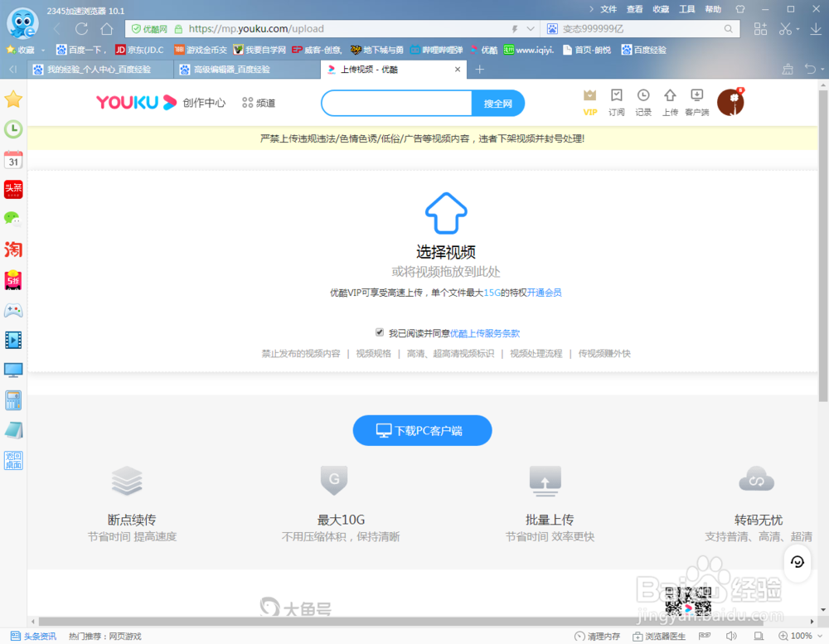
Task: Open the 客户端 client icon
Action: point(697,101)
